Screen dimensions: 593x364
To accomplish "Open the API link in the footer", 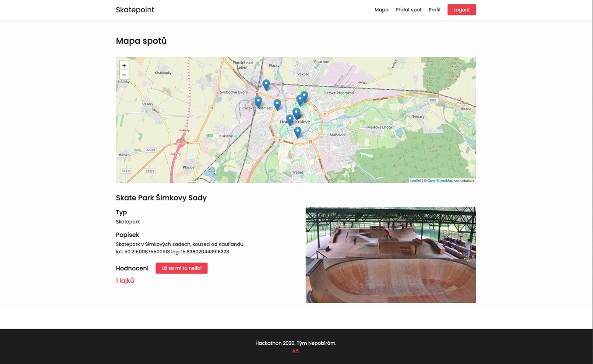I will (296, 350).
